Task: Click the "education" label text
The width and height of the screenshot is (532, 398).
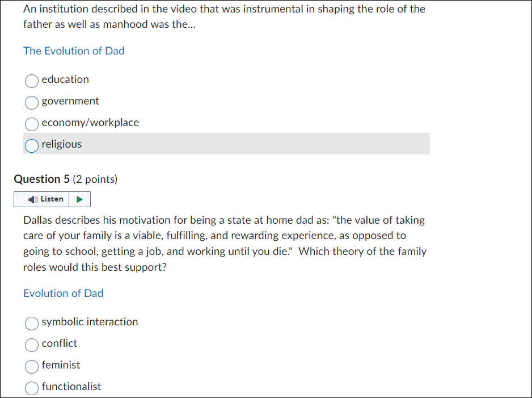Action: point(66,79)
